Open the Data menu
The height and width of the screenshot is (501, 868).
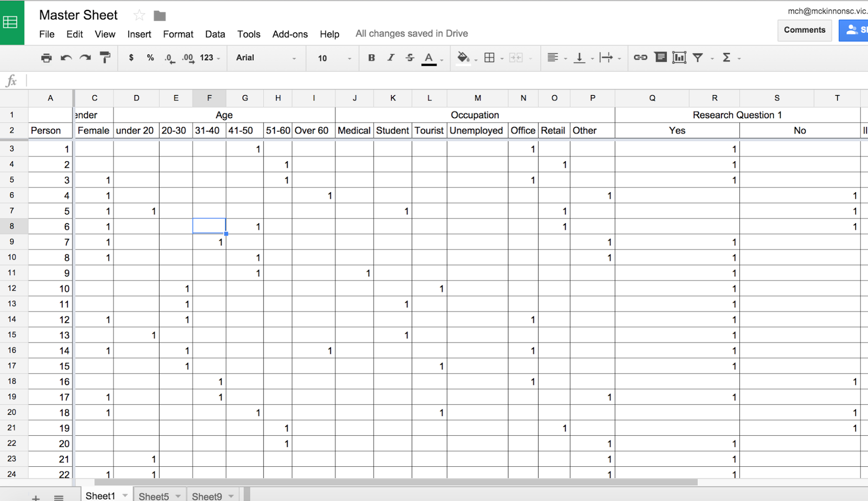coord(215,34)
